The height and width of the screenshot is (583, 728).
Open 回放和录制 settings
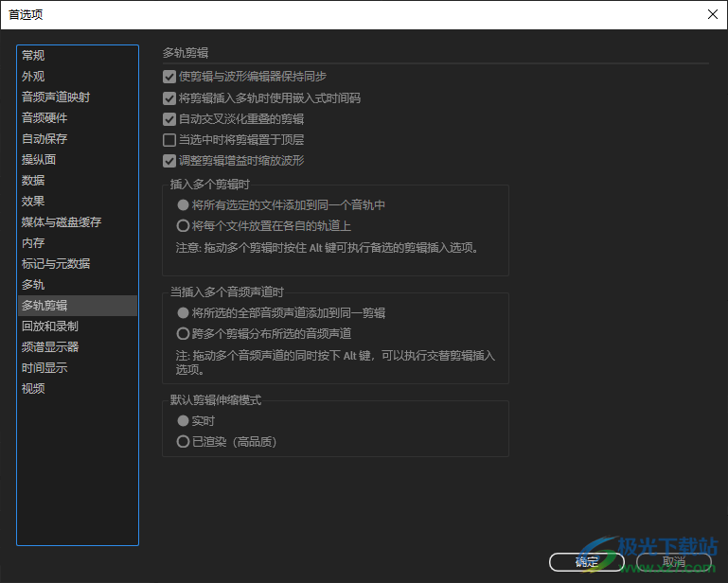pos(78,327)
